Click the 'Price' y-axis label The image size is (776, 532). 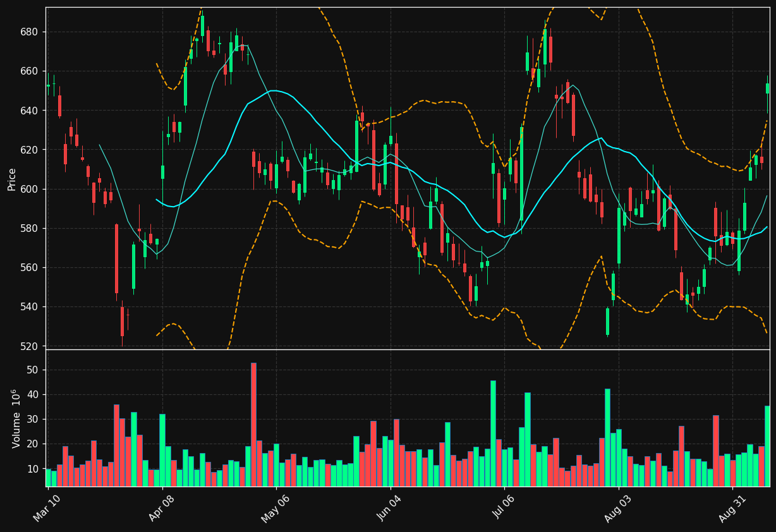click(x=12, y=179)
